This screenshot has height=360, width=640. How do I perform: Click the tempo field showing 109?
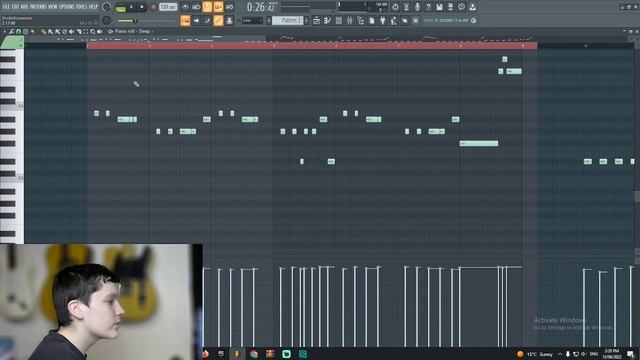tap(168, 7)
